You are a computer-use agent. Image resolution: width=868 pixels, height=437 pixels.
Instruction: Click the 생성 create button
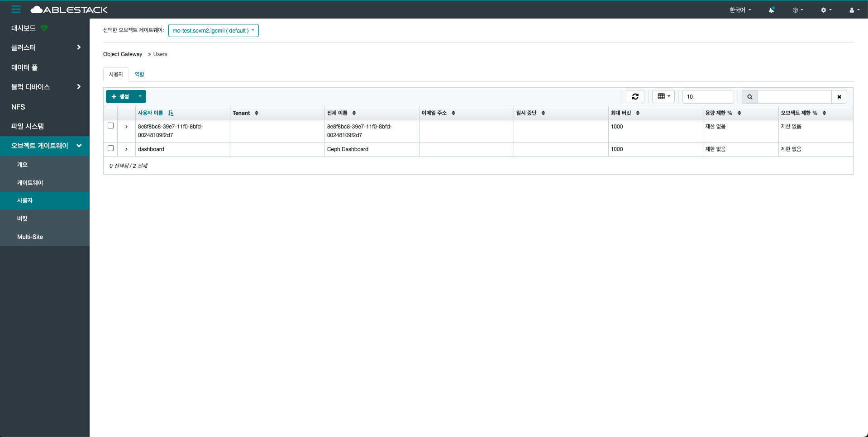pos(120,97)
